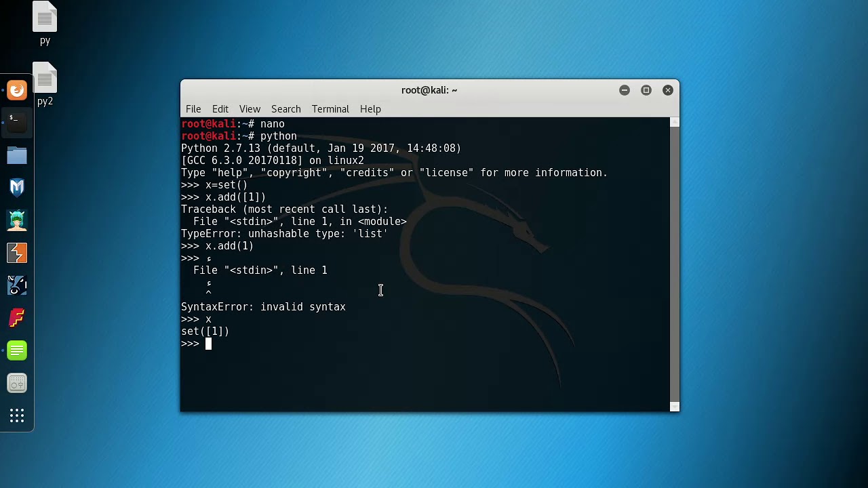Launch Armitage from the dock
The image size is (868, 488).
(17, 220)
